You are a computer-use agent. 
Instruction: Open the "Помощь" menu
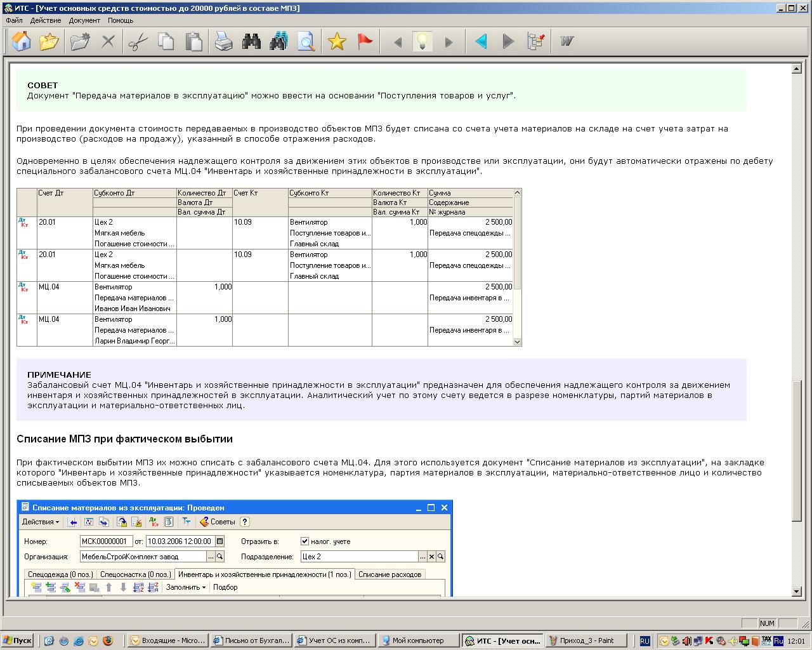120,20
